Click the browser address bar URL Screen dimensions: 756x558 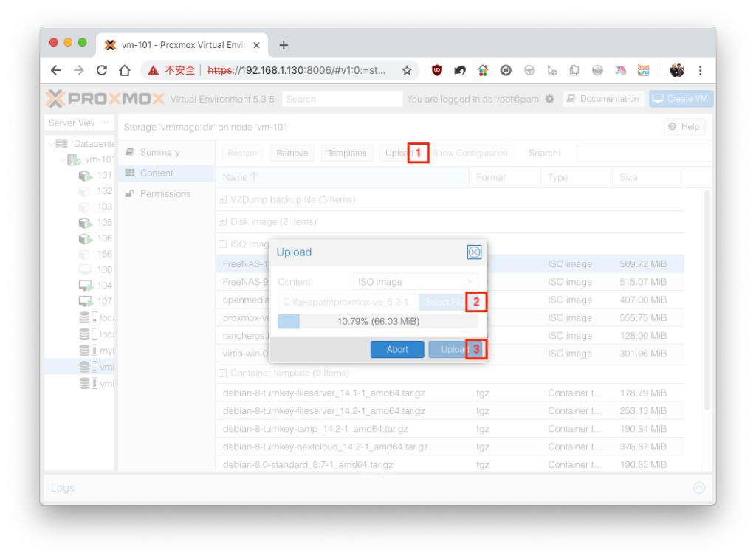pyautogui.click(x=297, y=70)
